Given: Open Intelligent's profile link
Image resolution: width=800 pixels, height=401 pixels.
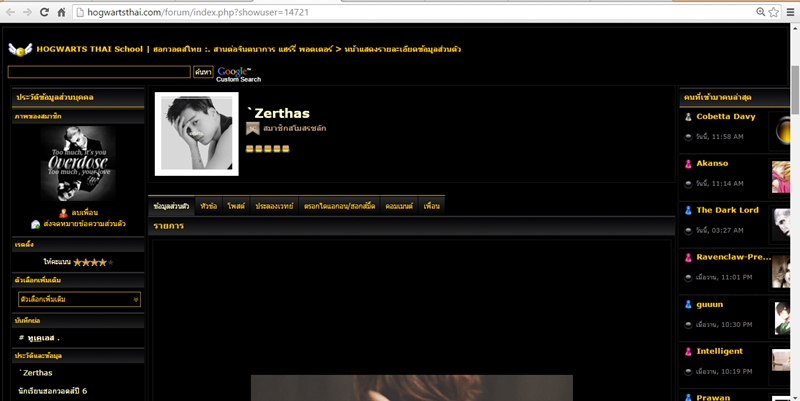Looking at the screenshot, I should 719,352.
